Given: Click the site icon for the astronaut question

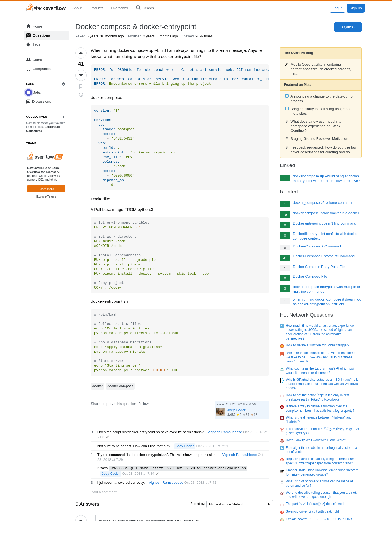Looking at the screenshot, I should 282,326.
